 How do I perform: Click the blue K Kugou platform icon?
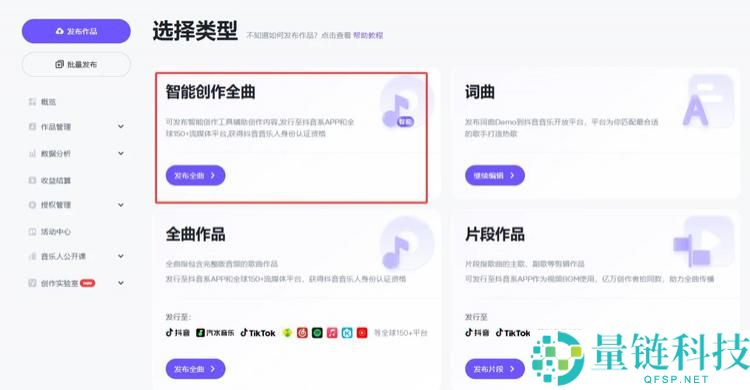click(347, 333)
